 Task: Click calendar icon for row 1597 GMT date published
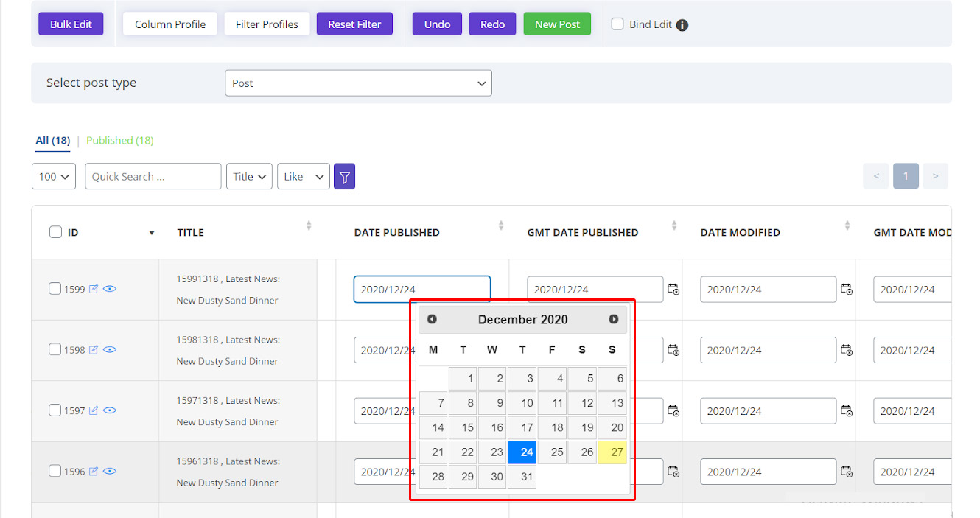673,411
